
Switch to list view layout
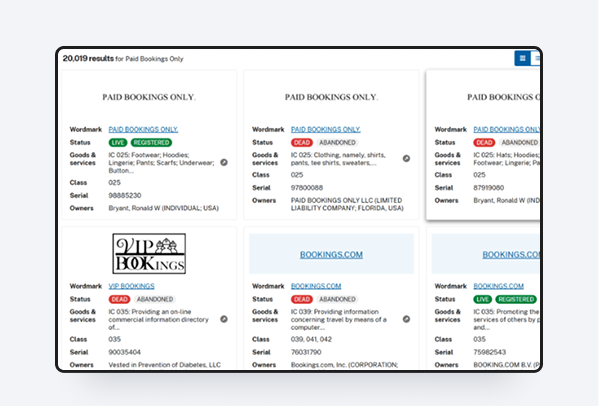click(x=535, y=58)
